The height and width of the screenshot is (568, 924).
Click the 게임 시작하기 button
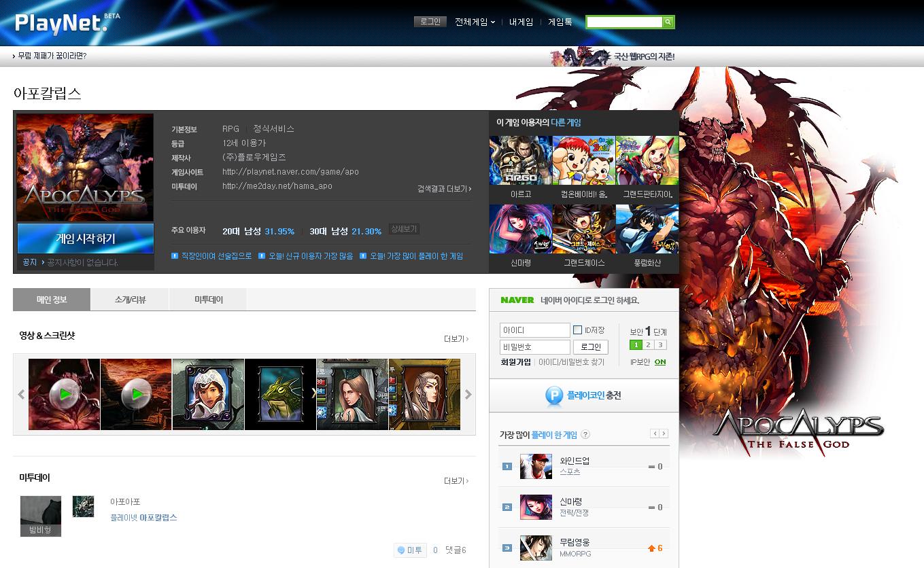[86, 238]
